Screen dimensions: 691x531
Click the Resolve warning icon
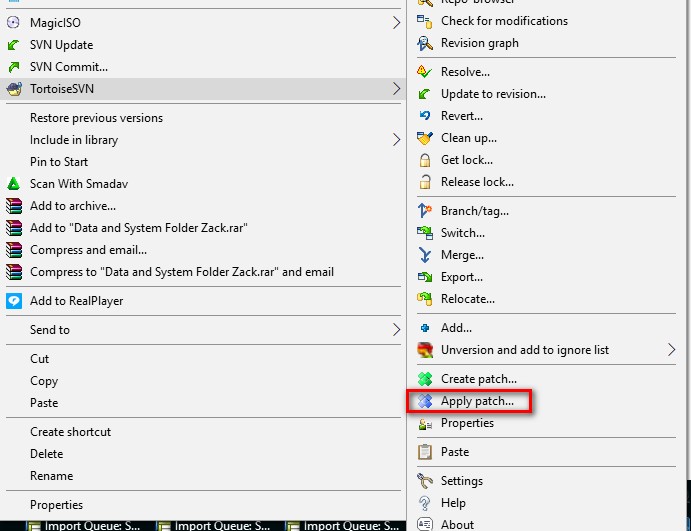[x=425, y=71]
